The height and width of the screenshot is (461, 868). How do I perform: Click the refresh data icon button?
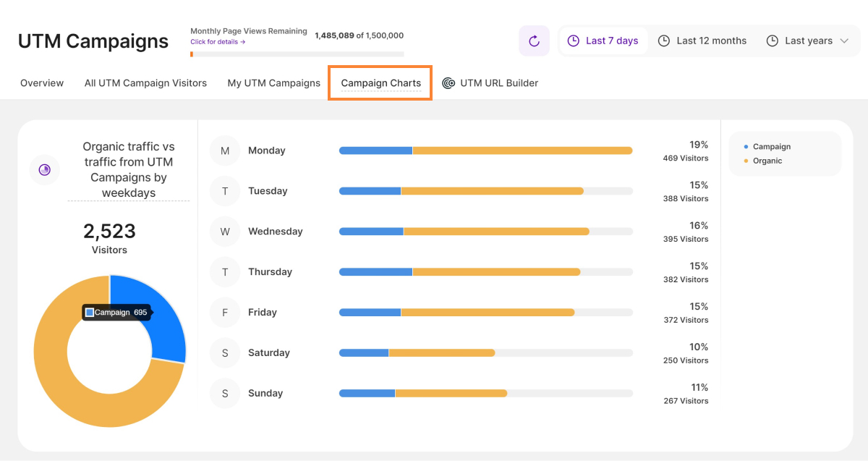534,41
